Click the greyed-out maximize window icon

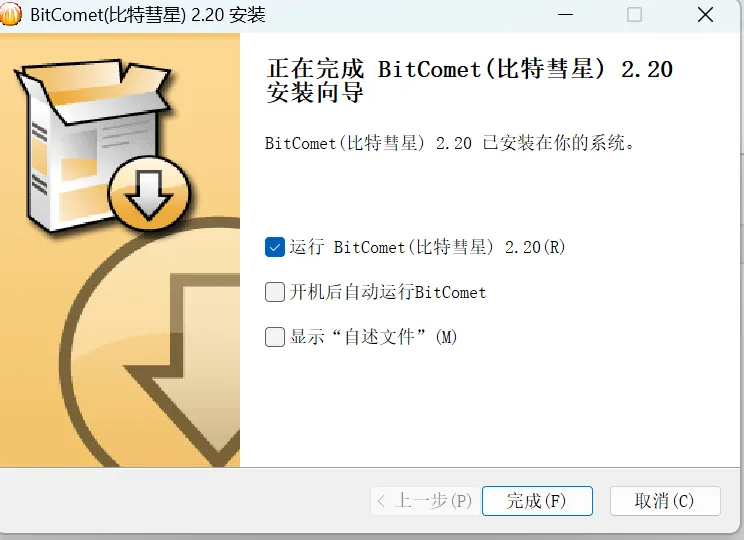coord(634,15)
